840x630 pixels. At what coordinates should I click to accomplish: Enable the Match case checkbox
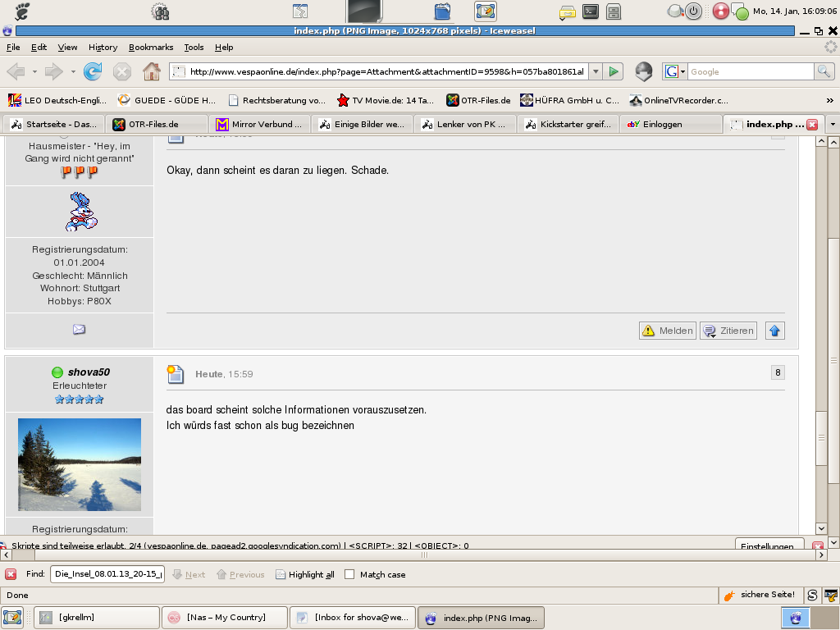(x=349, y=575)
